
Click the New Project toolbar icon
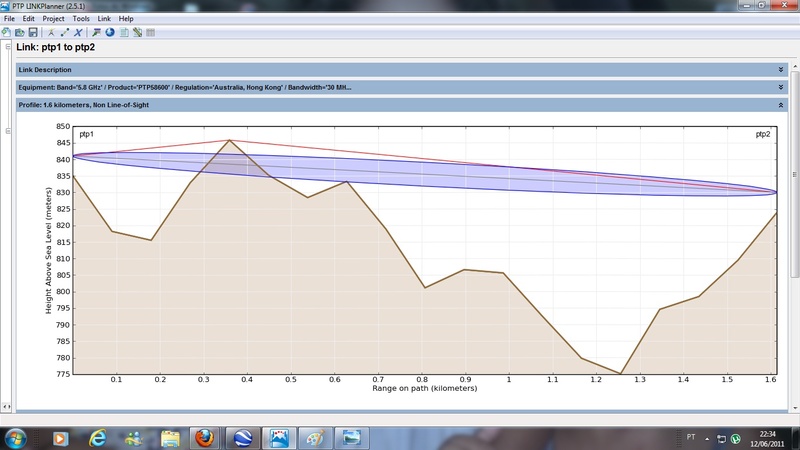pos(6,32)
